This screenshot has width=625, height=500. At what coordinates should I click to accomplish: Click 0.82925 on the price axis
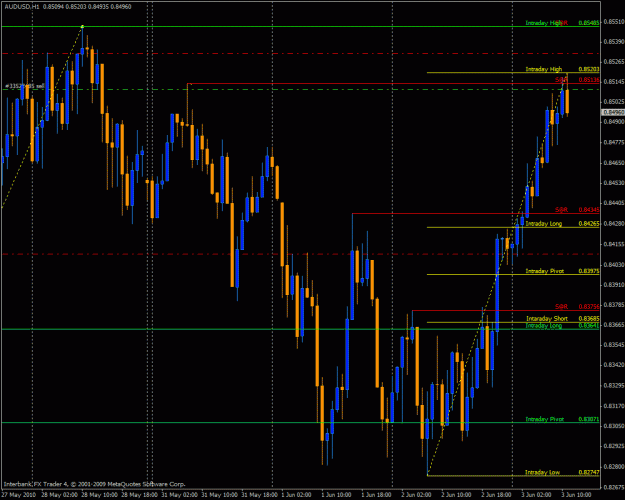(x=614, y=446)
